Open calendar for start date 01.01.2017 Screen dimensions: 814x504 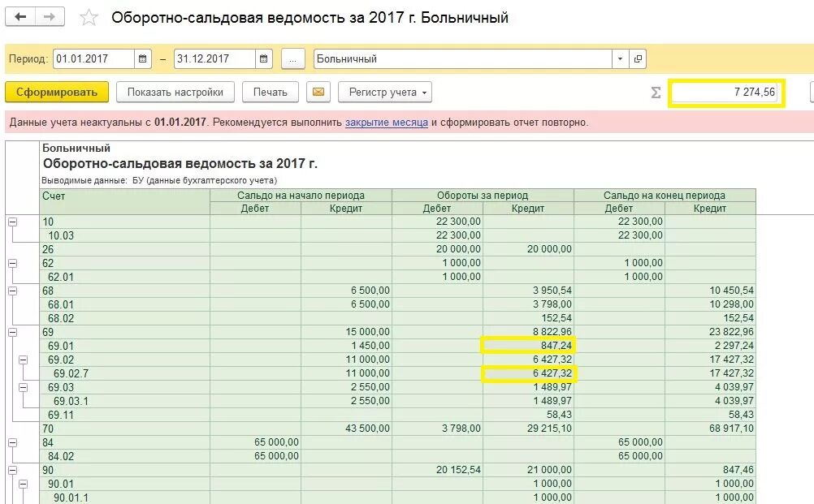click(143, 58)
